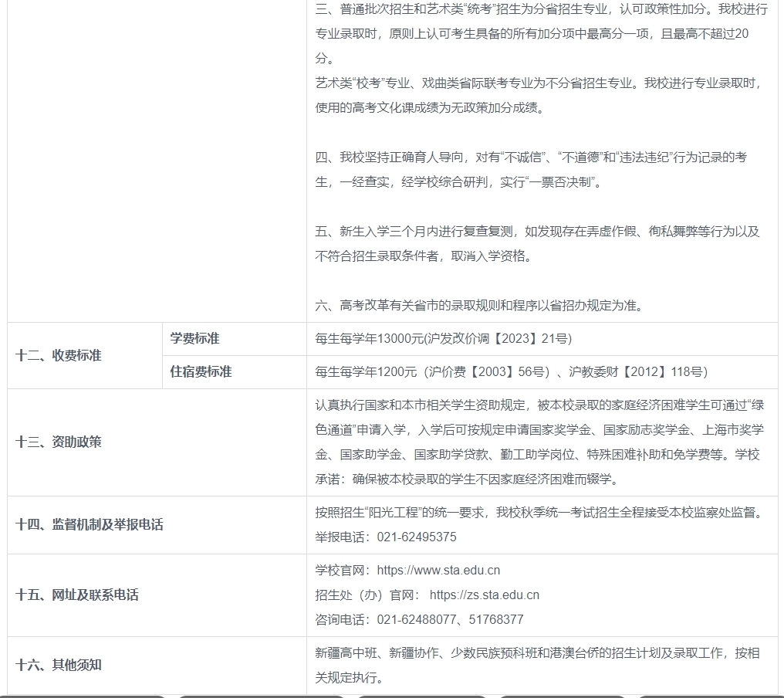Click the paragraph starting 认真执行国家和本市
Screen dimensions: 784x698
539,442
